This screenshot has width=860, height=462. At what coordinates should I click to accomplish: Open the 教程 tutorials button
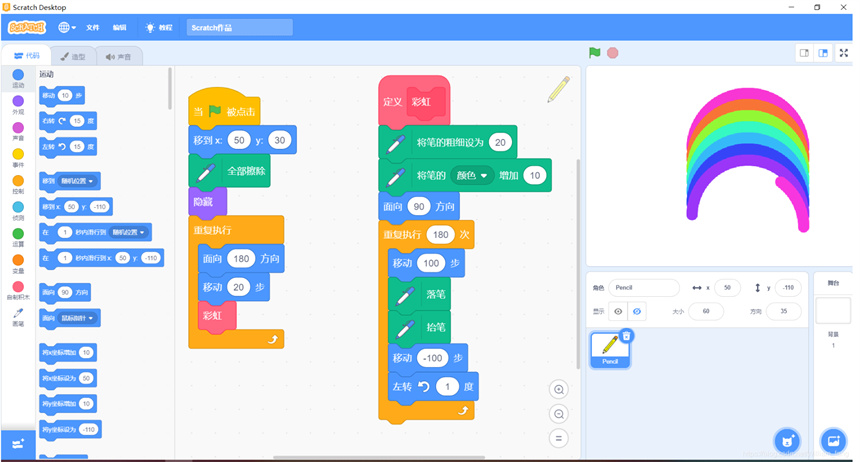pyautogui.click(x=158, y=28)
